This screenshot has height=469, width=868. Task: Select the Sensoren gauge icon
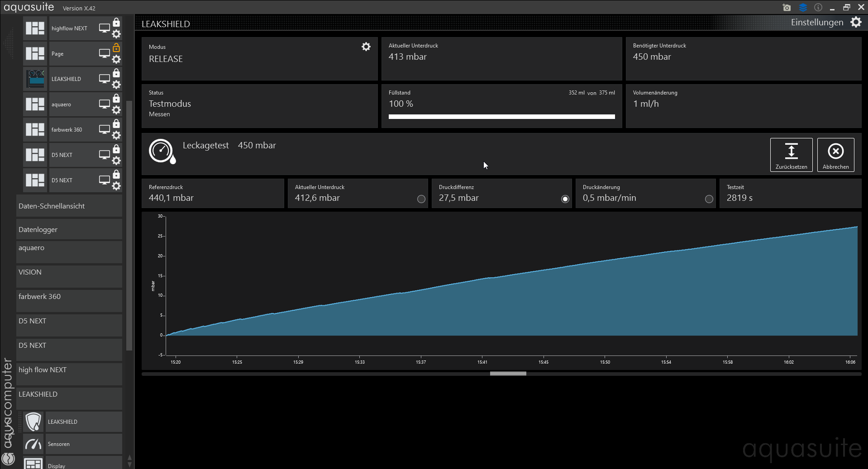(x=33, y=444)
